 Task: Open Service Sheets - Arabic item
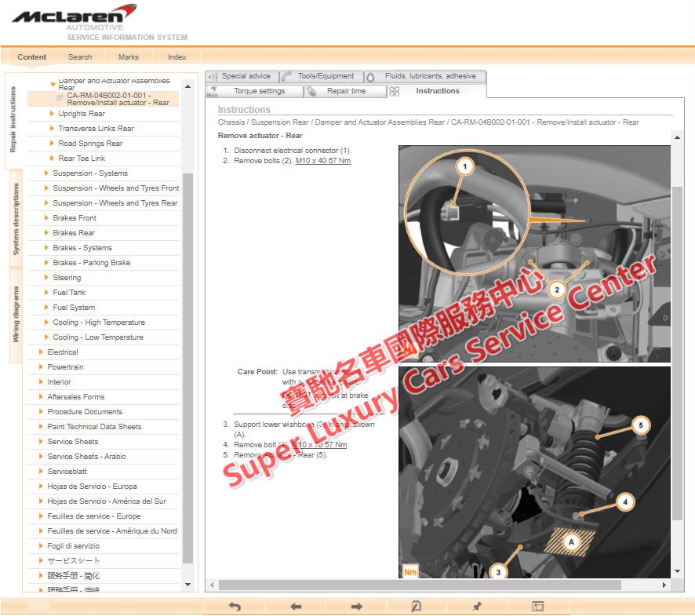tap(86, 457)
